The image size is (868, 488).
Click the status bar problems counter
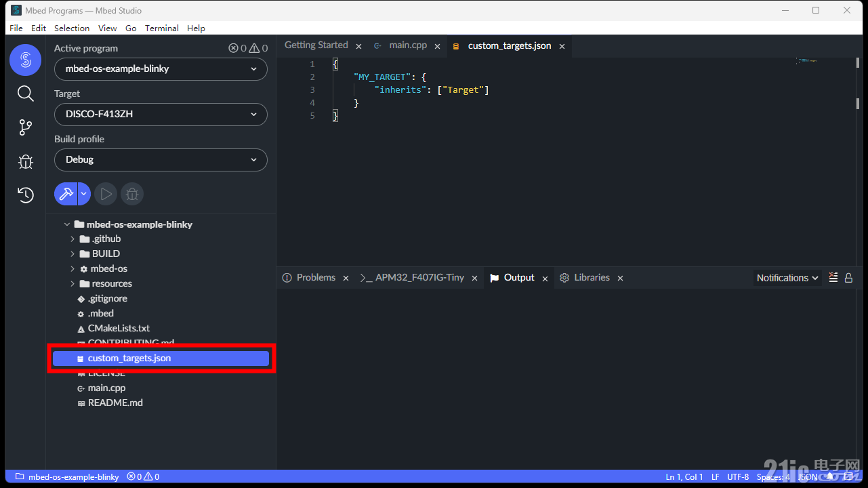tap(143, 476)
